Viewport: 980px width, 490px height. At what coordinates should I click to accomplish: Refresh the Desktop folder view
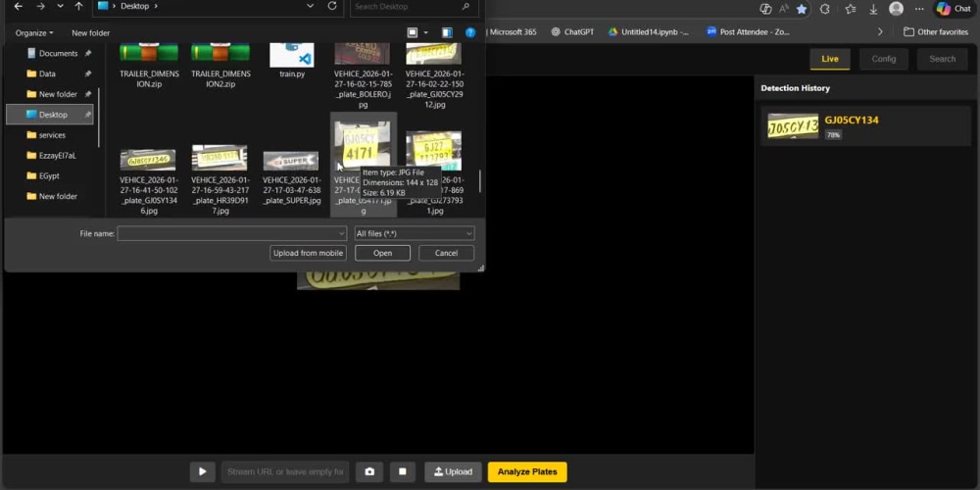pos(332,6)
